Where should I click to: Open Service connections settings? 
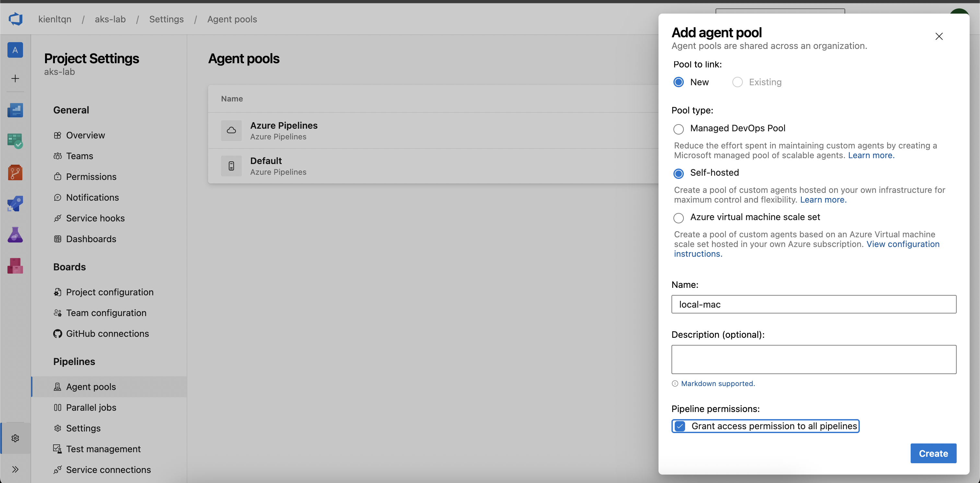pyautogui.click(x=109, y=470)
